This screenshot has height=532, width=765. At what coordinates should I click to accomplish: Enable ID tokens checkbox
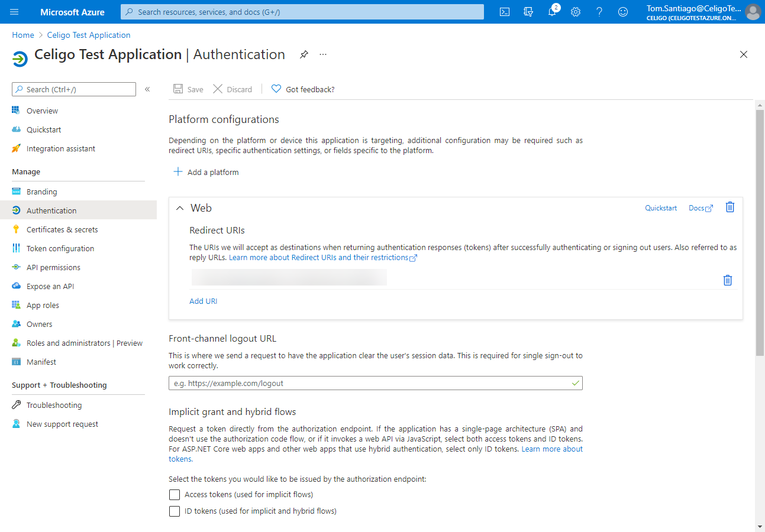[175, 511]
